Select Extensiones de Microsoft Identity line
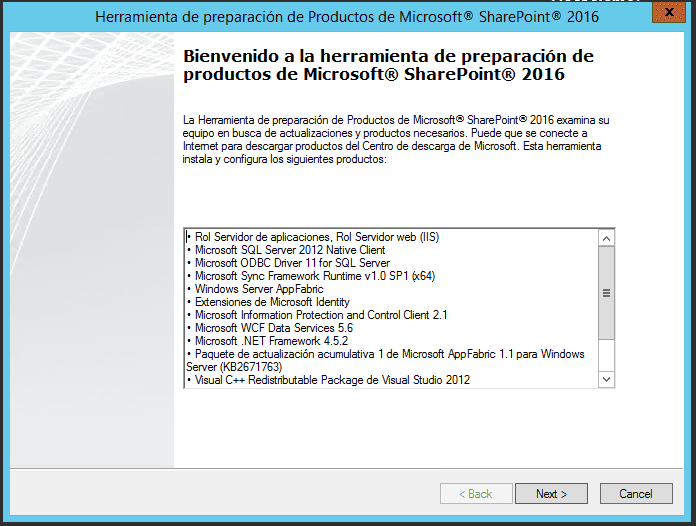Screen dimensions: 696x526 click(272, 302)
